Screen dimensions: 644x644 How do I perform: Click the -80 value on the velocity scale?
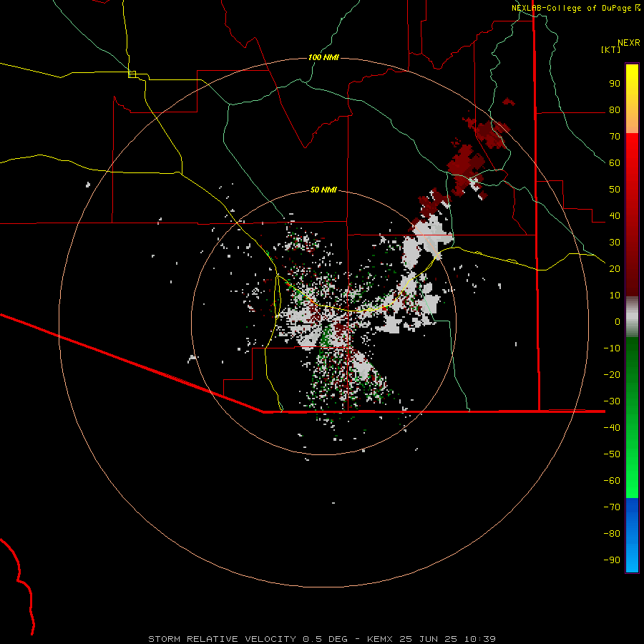tap(612, 534)
